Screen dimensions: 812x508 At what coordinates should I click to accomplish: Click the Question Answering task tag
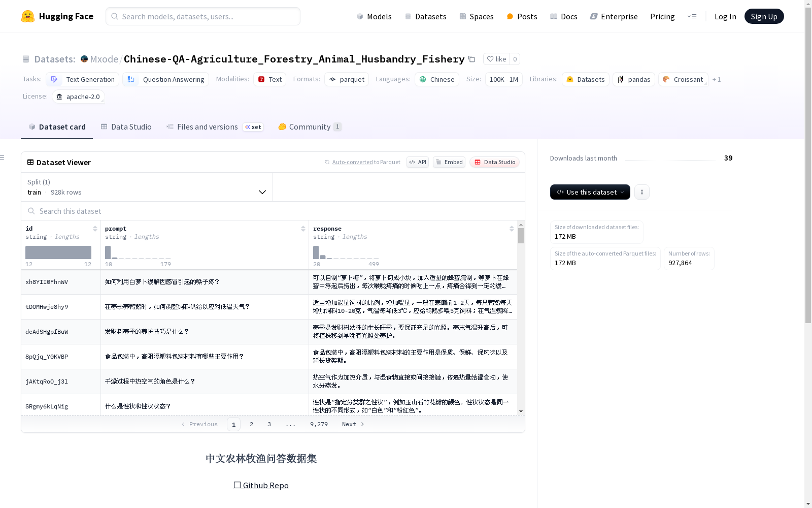click(x=166, y=79)
